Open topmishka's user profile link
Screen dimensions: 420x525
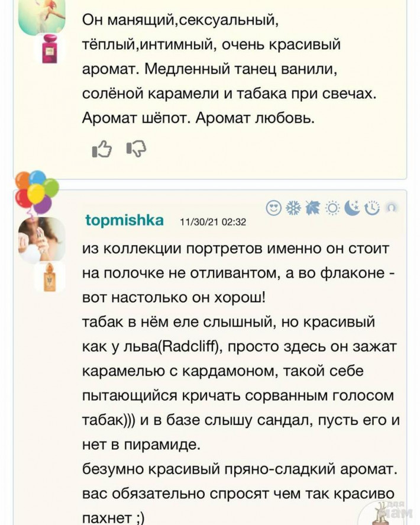(124, 220)
